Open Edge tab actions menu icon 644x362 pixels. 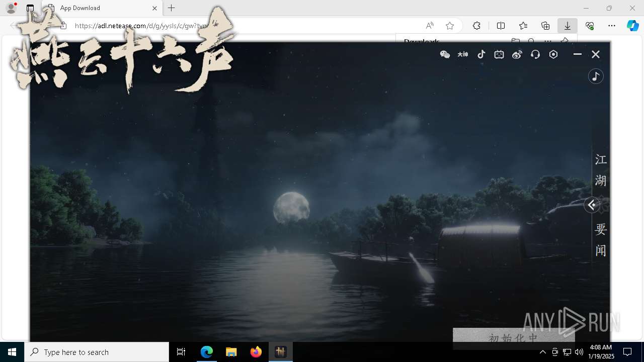pos(30,8)
